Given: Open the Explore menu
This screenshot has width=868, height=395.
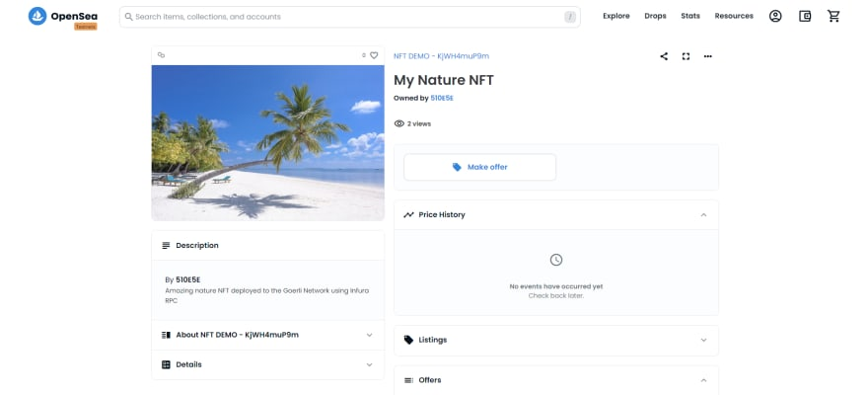Looking at the screenshot, I should tap(615, 16).
